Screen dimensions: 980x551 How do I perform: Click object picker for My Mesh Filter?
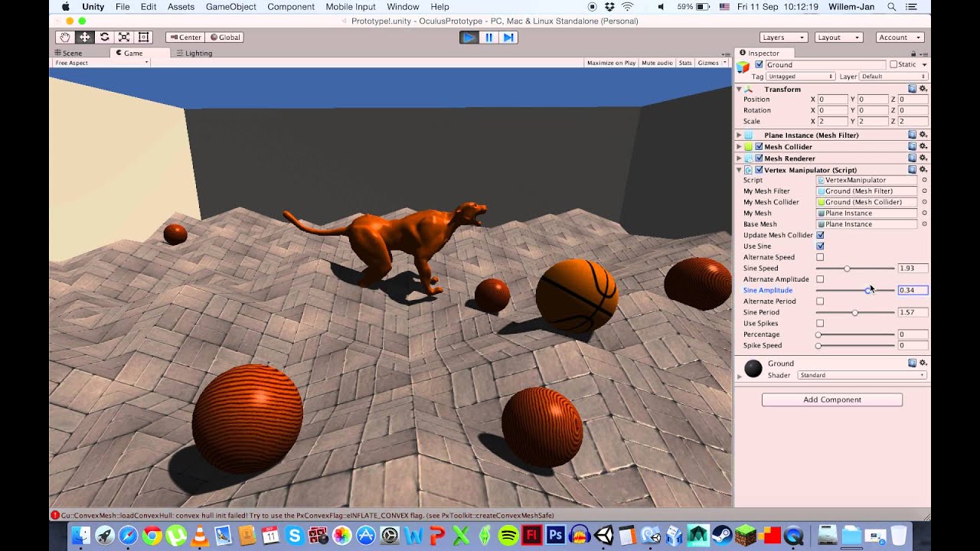(924, 191)
